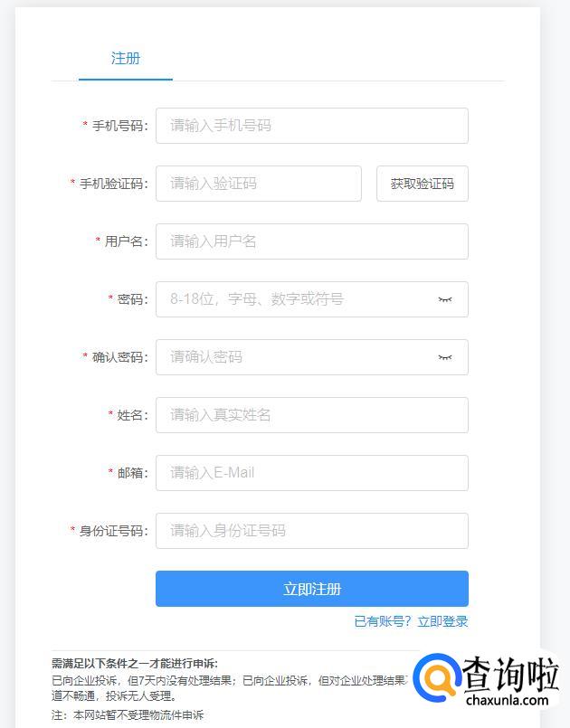Click the 邮箱 field label
Screen dimensions: 570x728
click(131, 473)
